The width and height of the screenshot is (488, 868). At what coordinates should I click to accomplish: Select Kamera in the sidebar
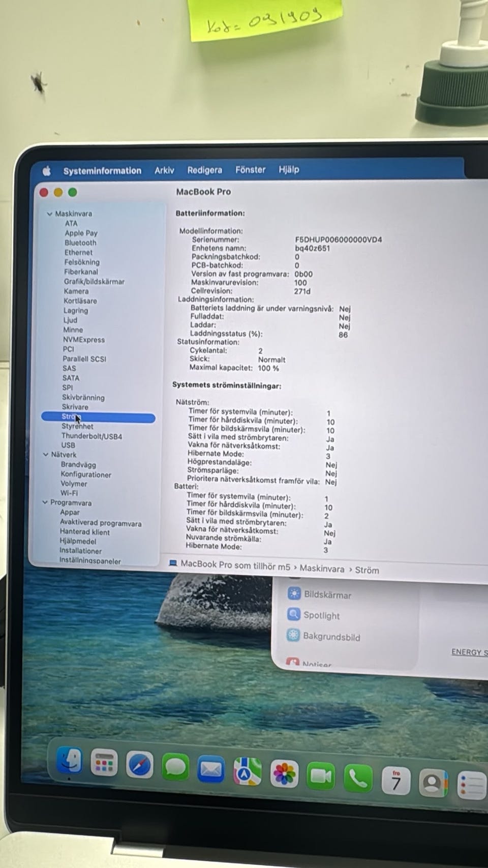[76, 291]
